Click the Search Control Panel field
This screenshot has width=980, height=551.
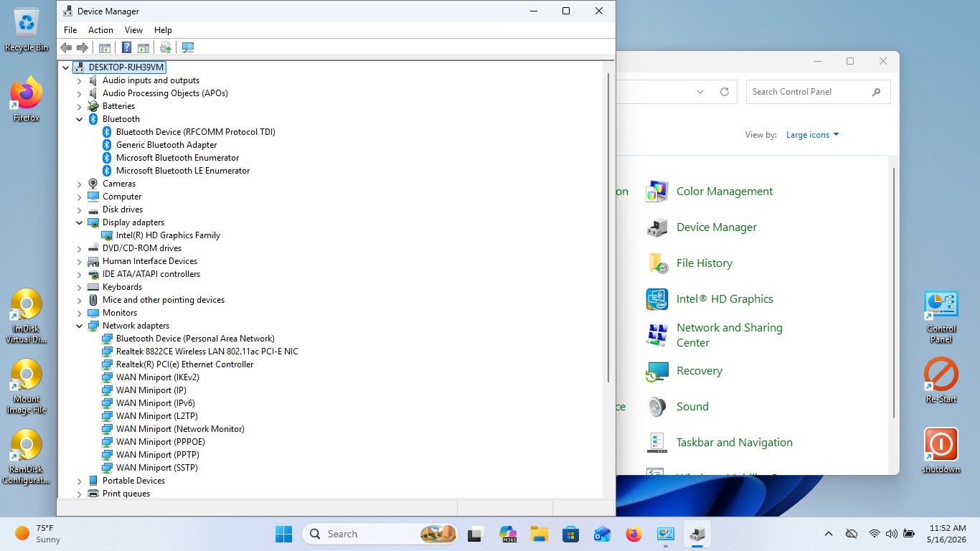point(809,92)
